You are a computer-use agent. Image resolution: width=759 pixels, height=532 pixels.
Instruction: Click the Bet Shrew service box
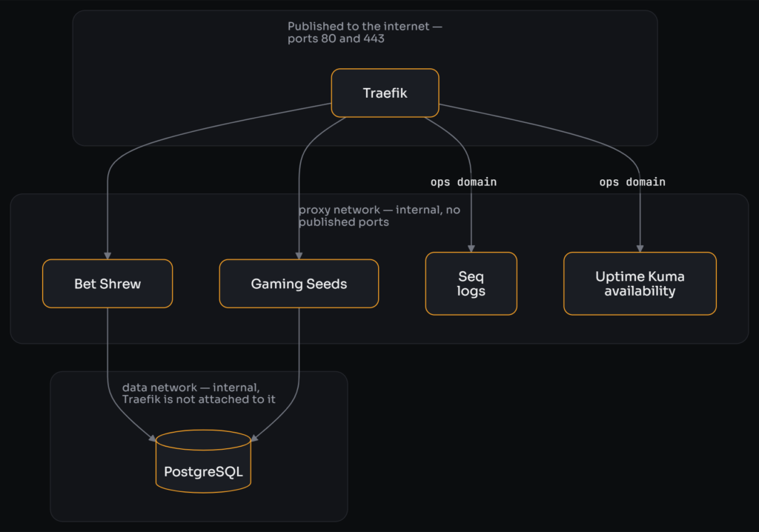tap(107, 284)
